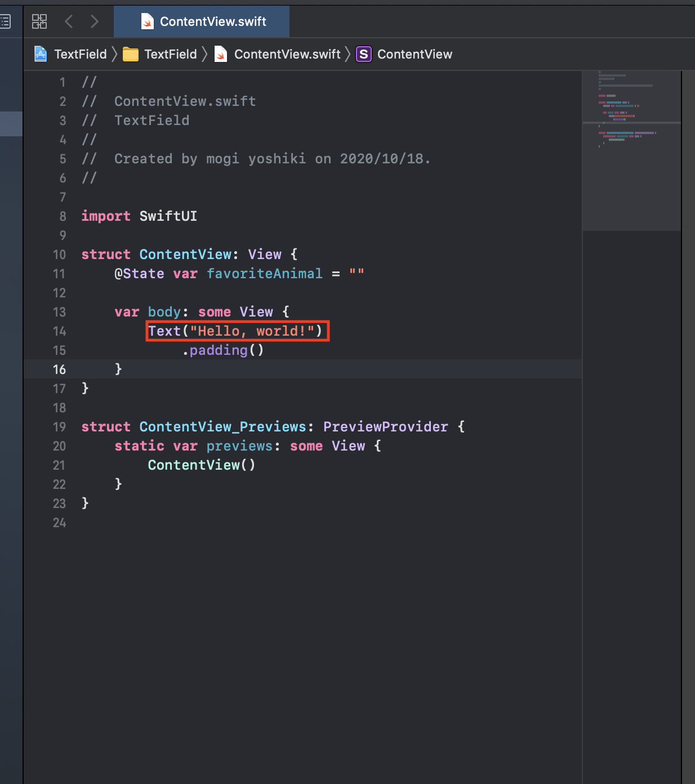Click 'ContentView' struct name on line 10
Screen dimensions: 695x784
pos(185,255)
